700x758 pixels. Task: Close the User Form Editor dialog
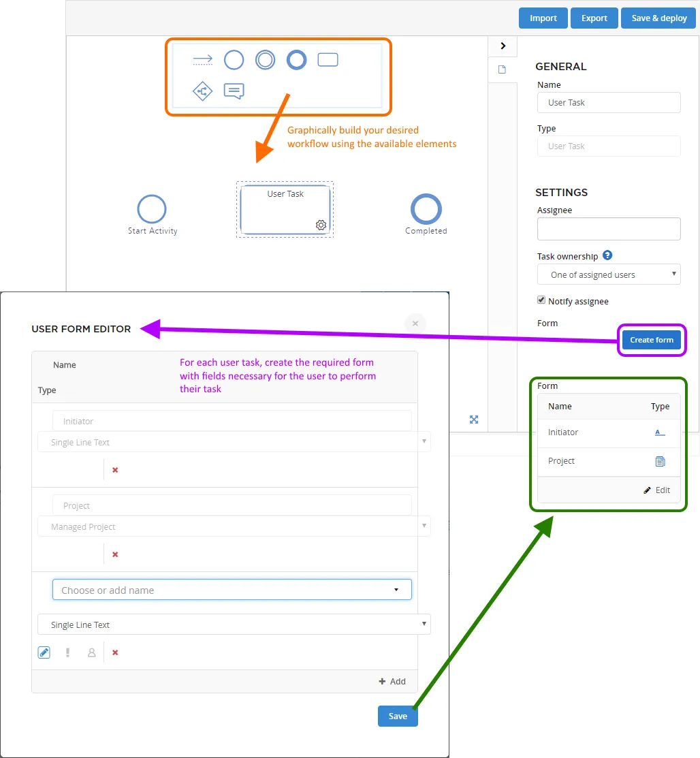coord(415,323)
